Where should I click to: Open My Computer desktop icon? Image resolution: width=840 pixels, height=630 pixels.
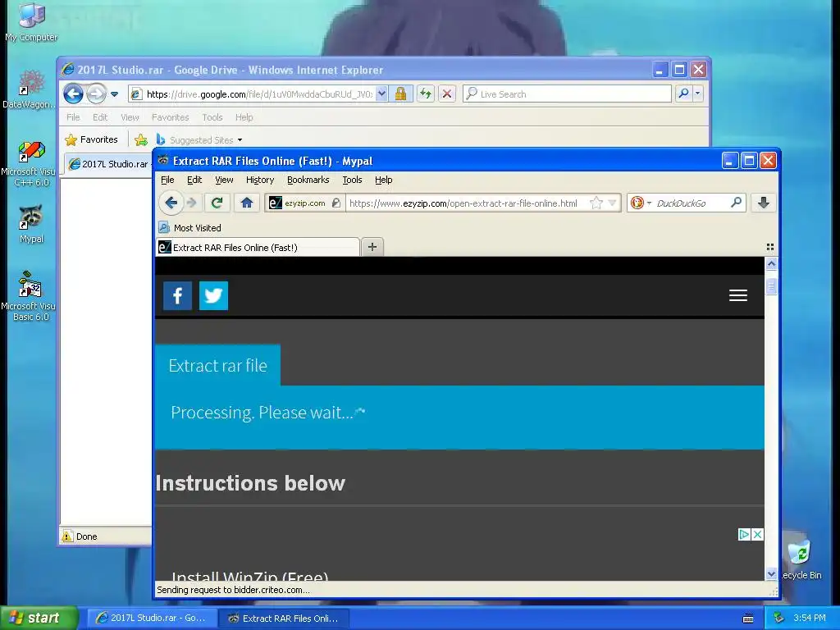[32, 22]
